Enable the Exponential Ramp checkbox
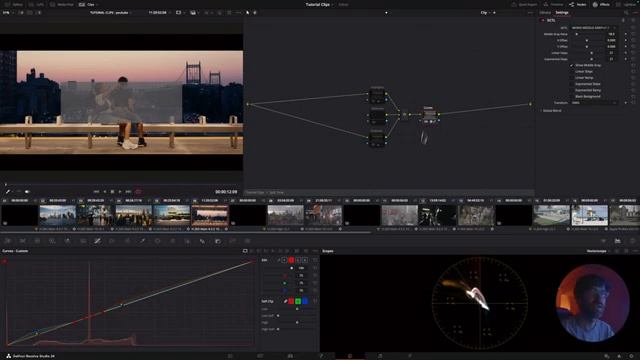The height and width of the screenshot is (360, 640). 572,90
